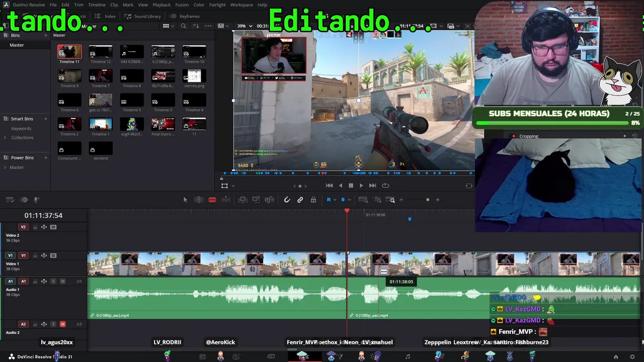The width and height of the screenshot is (644, 362).
Task: Select the viernes.png thumbnail
Action: pyautogui.click(x=194, y=76)
